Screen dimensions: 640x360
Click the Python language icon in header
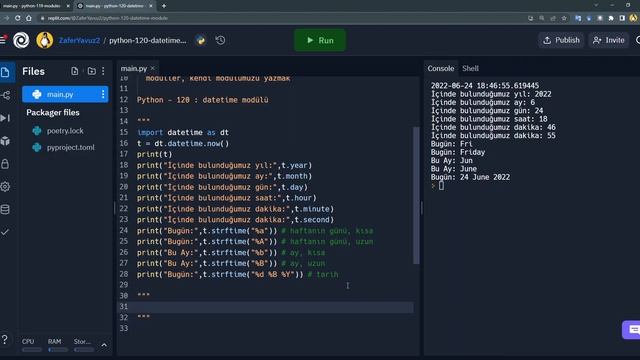tap(200, 40)
